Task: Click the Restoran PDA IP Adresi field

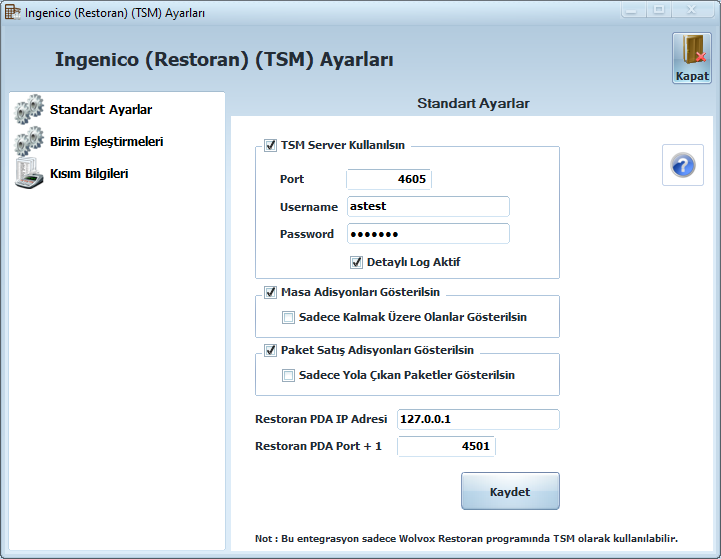Action: 478,419
